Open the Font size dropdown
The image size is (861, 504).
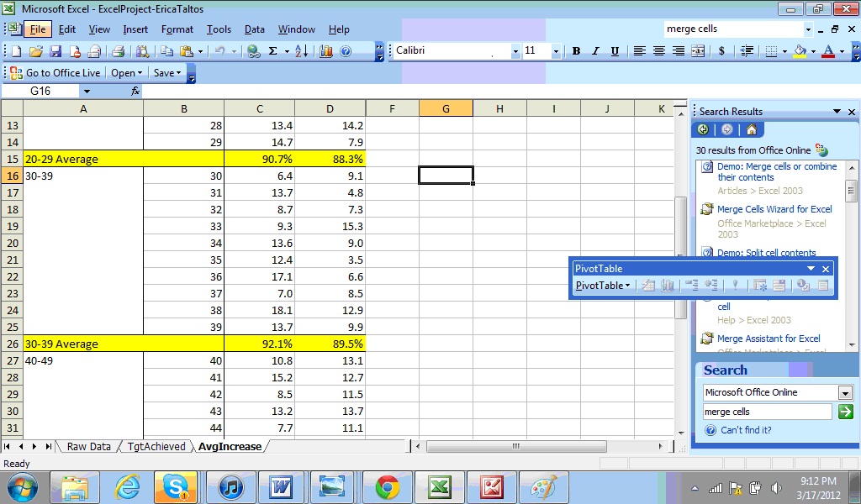coord(556,51)
